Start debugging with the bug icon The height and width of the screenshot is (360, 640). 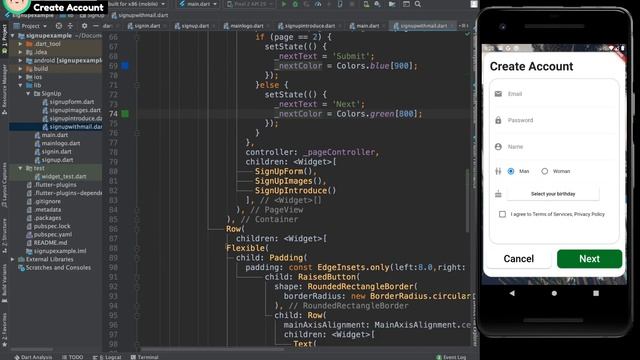295,4
